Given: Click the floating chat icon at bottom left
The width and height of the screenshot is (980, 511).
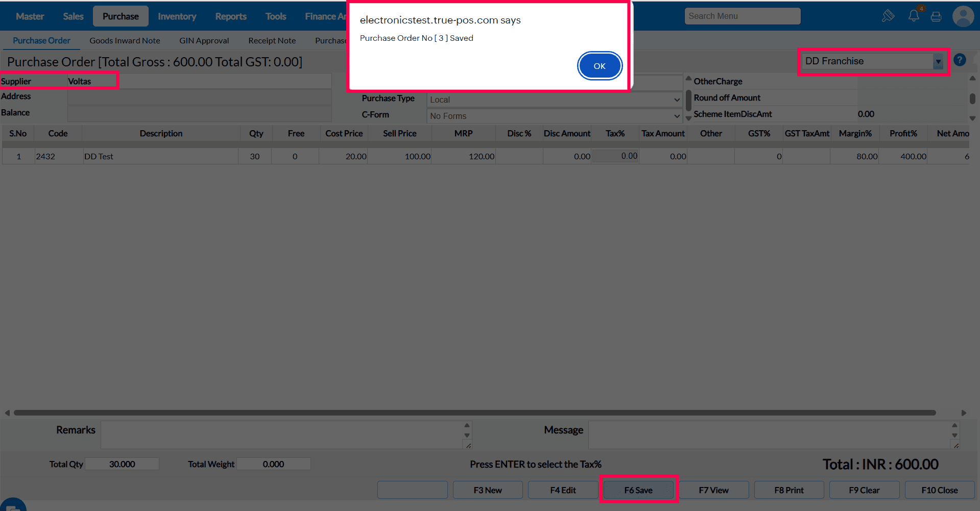Looking at the screenshot, I should pos(13,504).
